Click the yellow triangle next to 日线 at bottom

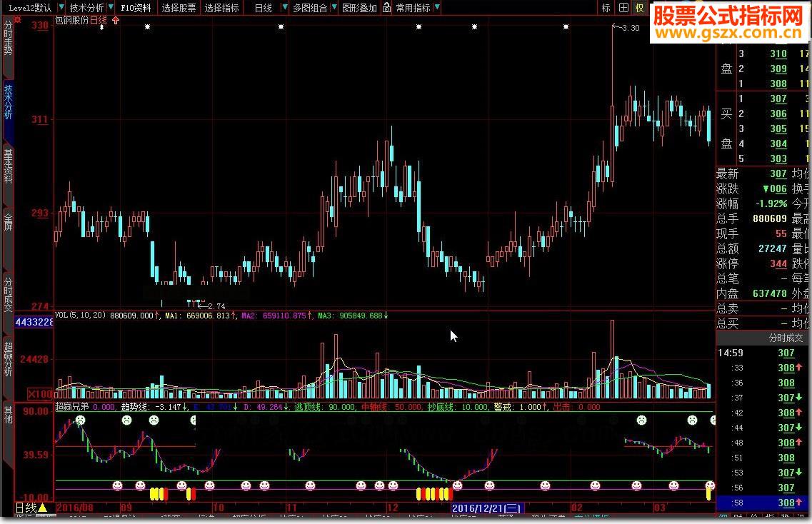pyautogui.click(x=43, y=508)
